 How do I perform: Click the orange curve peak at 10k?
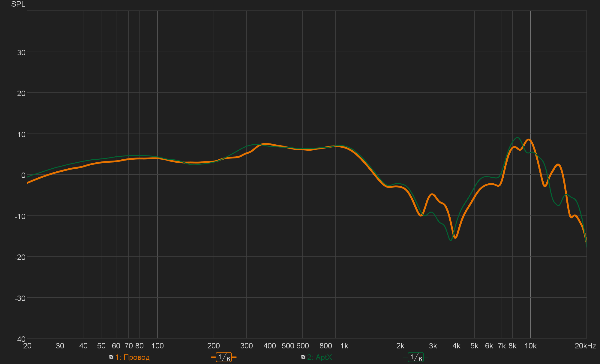(529, 140)
